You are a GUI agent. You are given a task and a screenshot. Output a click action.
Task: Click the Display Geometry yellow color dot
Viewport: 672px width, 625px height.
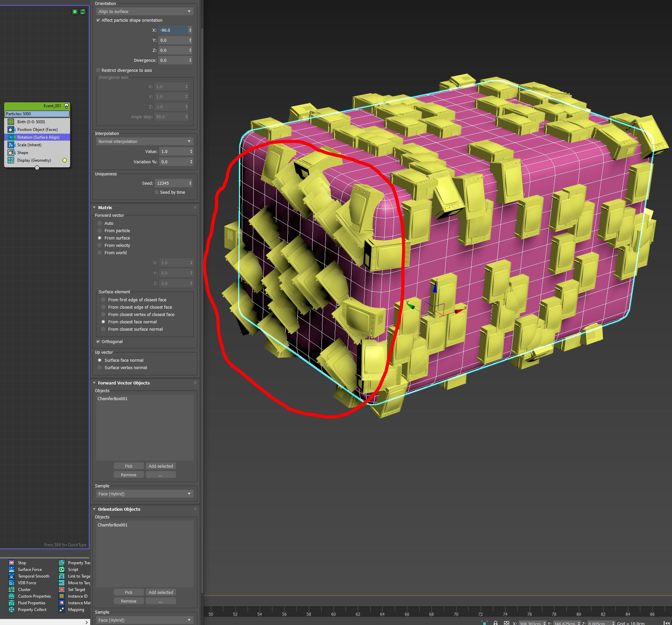64,160
